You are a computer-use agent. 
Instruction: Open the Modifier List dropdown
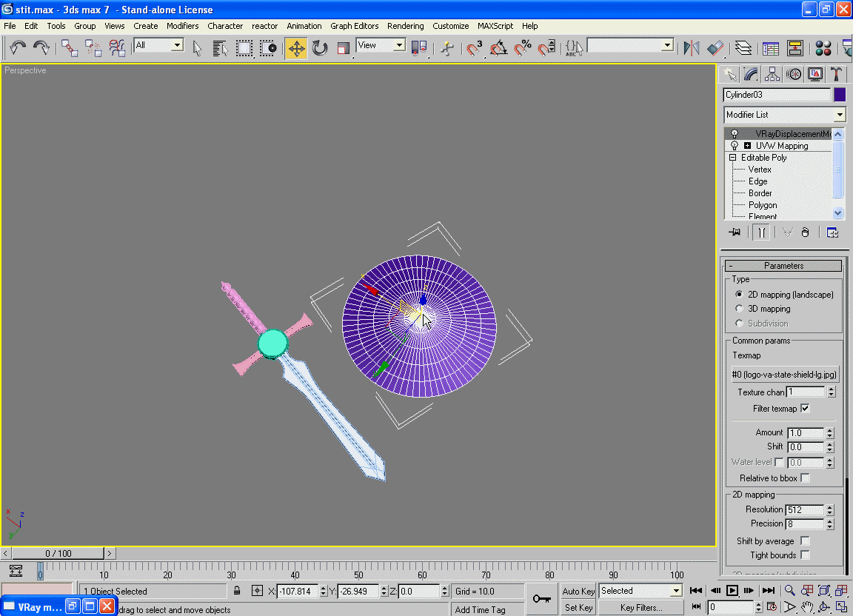tap(839, 115)
